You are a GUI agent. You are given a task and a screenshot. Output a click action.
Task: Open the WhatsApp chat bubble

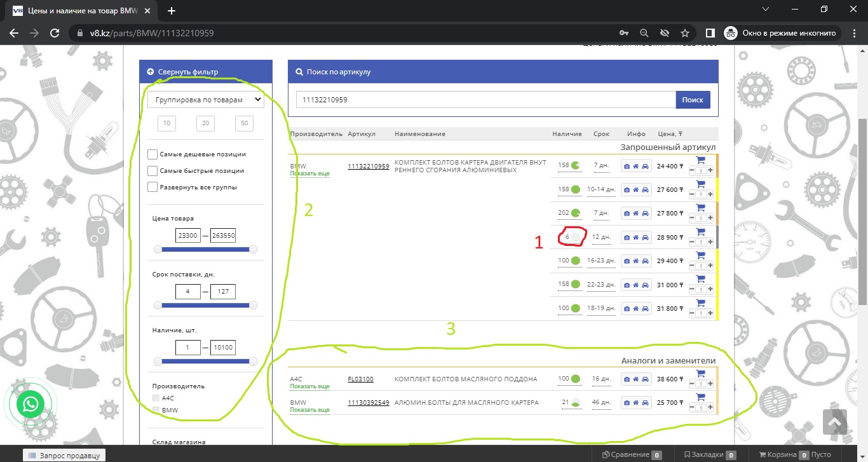tap(31, 404)
